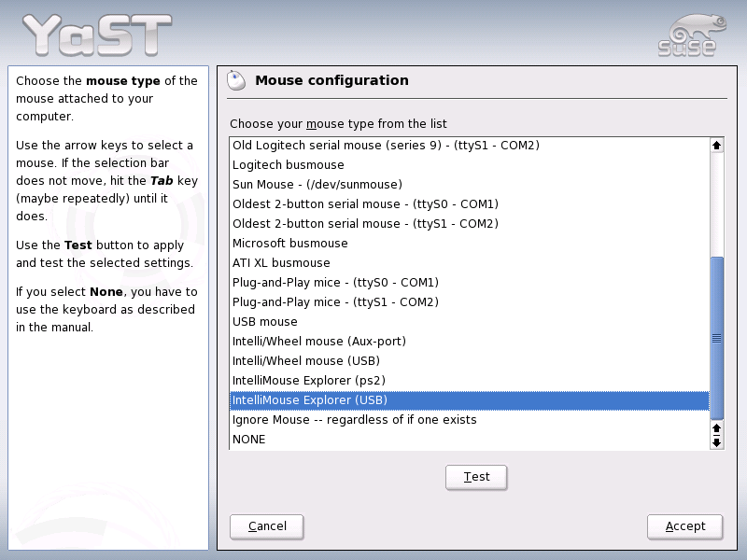Choose Sun Mouse (/dev/sunmouse)
Viewport: 747px width, 560px height.
point(470,184)
